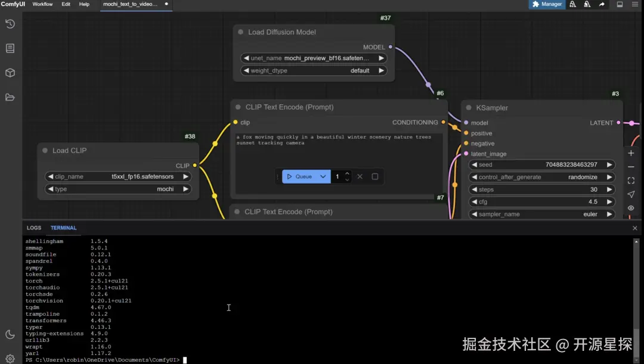Open control_after_generate randomize selector
Viewport: 644px width, 364px height.
tap(541, 178)
